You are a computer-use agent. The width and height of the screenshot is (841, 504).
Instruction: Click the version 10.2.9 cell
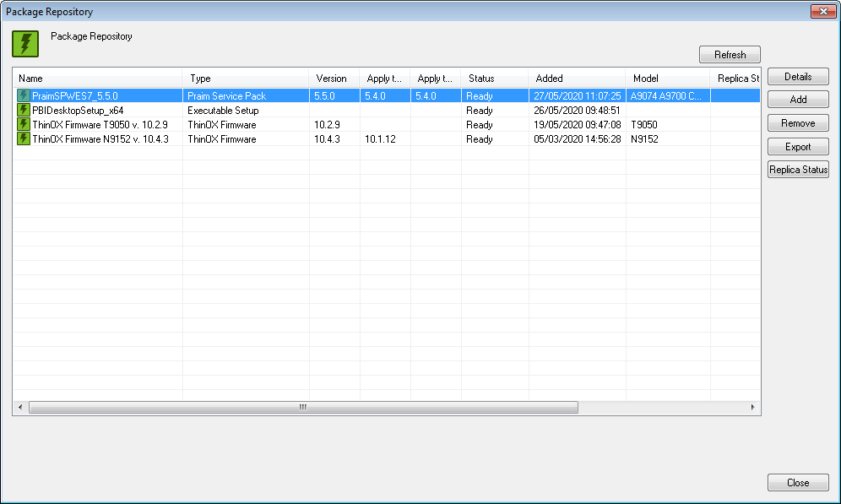[327, 125]
